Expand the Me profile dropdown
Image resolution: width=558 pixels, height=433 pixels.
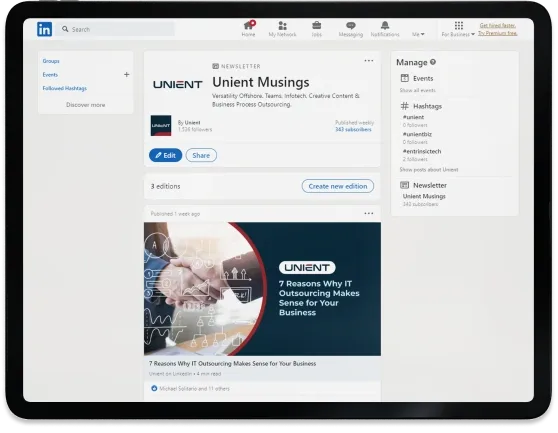point(418,34)
